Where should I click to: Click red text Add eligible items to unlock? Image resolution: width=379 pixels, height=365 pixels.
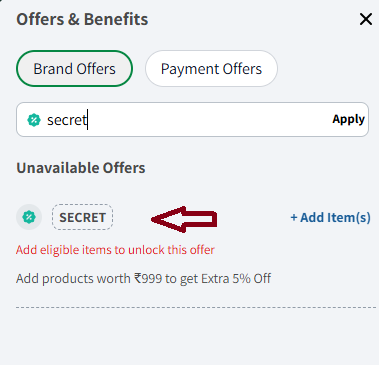[x=115, y=250]
